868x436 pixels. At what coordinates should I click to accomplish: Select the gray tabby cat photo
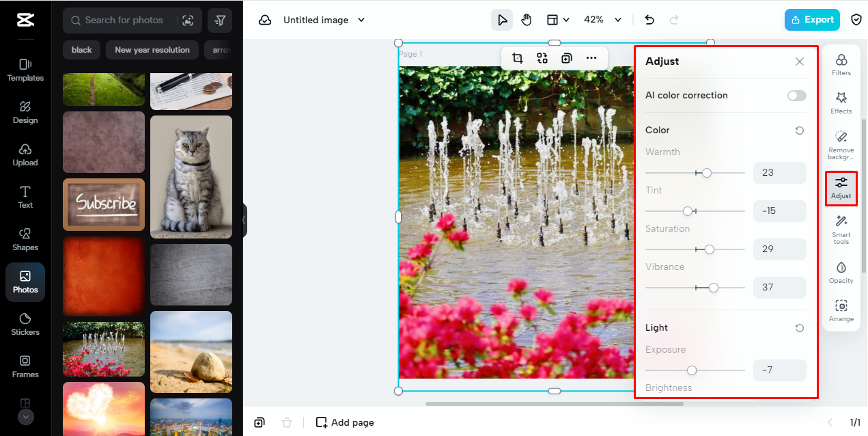tap(191, 177)
